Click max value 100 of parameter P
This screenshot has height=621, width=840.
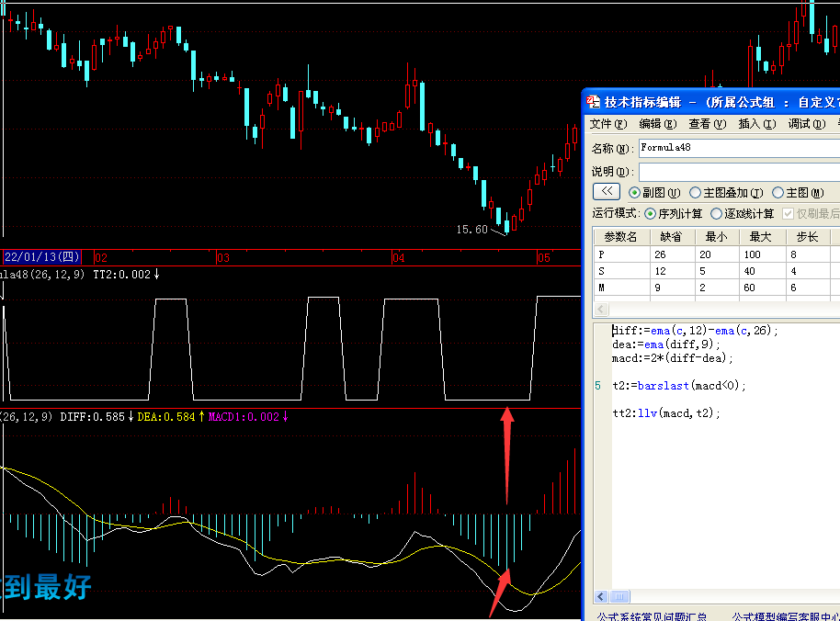[x=762, y=254]
